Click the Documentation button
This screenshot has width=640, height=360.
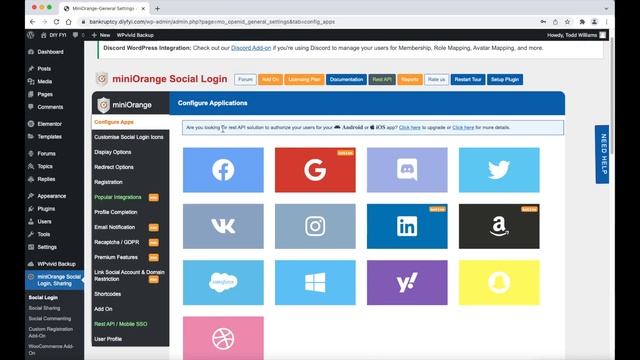coord(346,80)
